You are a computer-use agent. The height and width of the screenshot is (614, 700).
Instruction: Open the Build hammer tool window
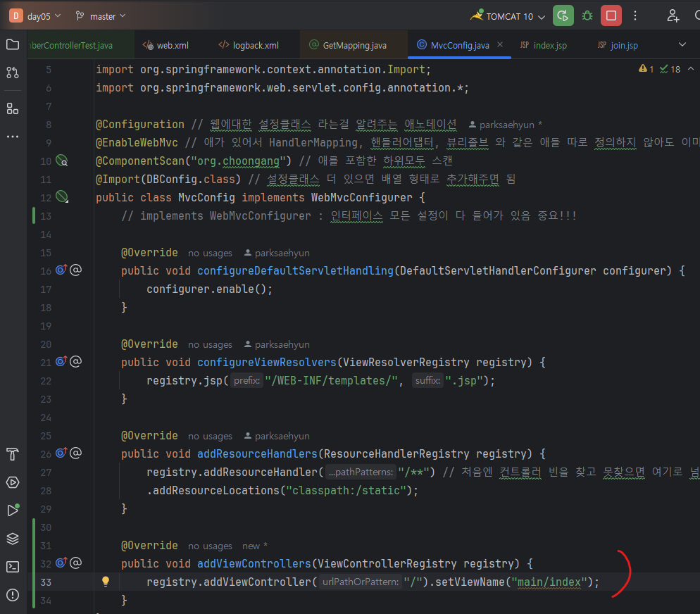point(13,454)
